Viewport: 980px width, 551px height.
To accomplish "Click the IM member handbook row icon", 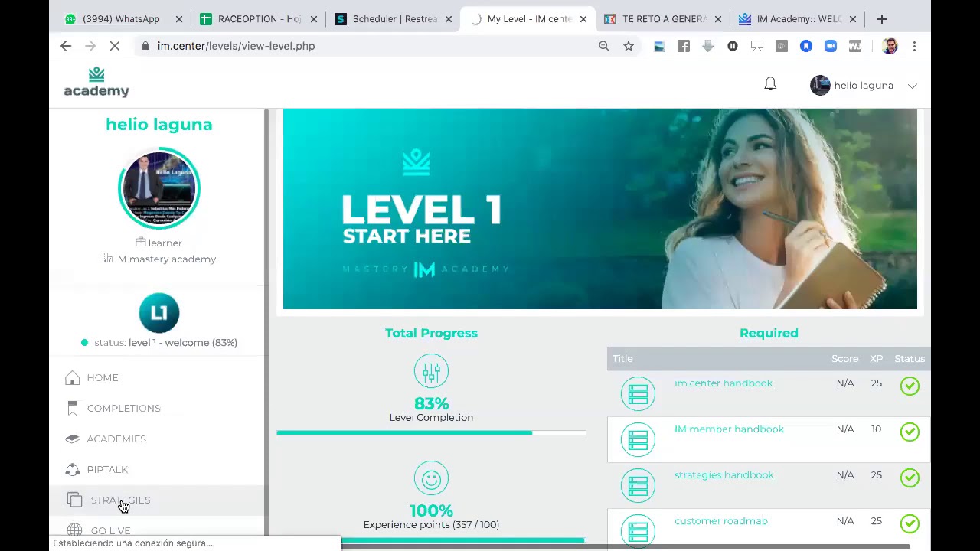I will pos(638,440).
